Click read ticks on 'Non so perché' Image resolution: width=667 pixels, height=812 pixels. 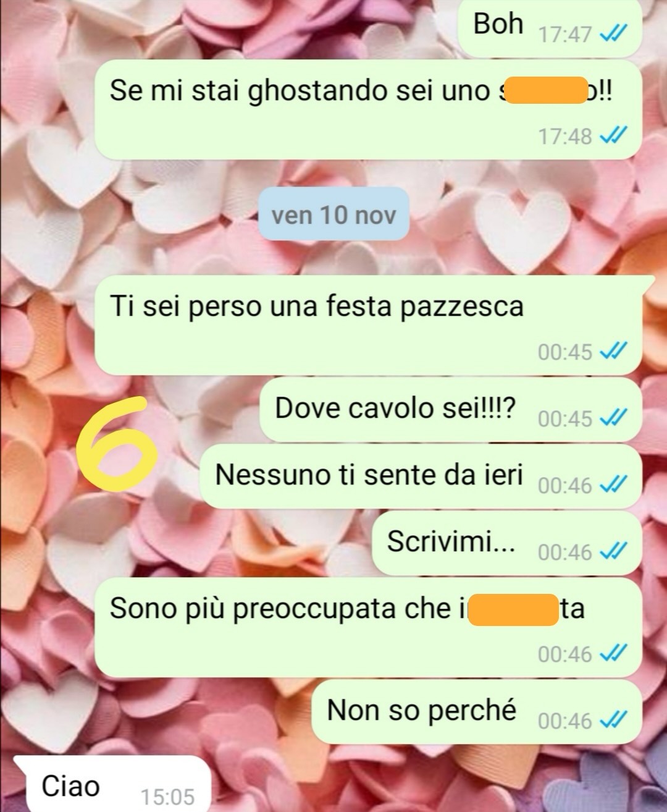614,720
